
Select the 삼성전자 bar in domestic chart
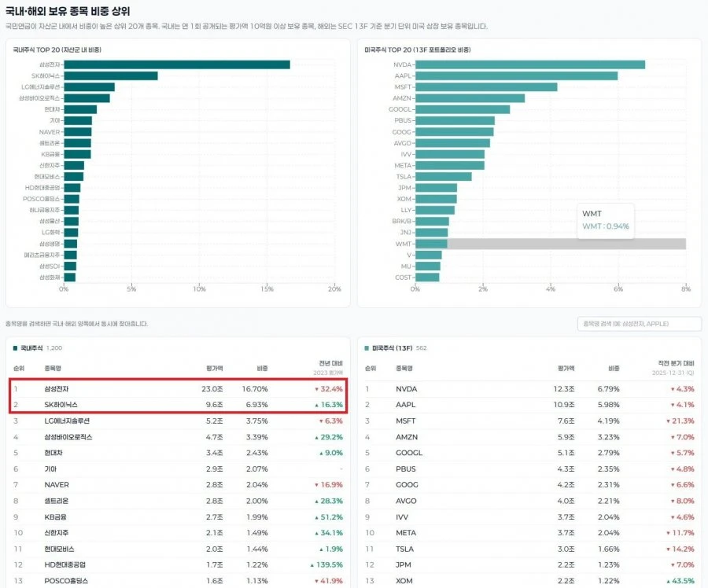[x=177, y=64]
